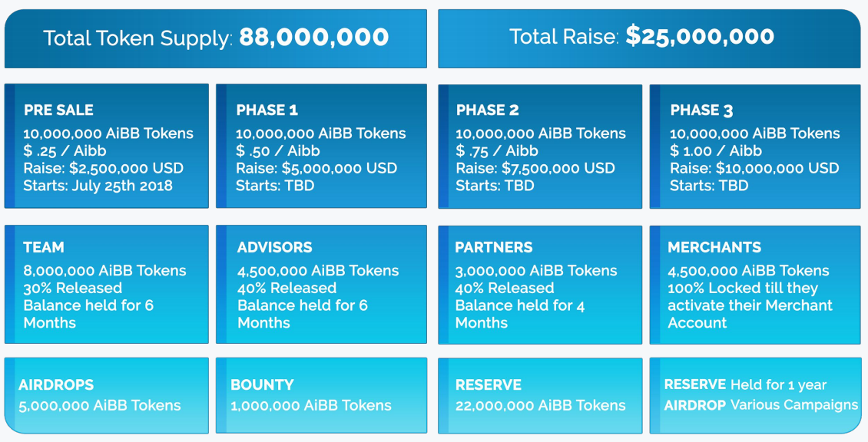The width and height of the screenshot is (868, 442).
Task: Select the Raise: $7,500,000 USD line
Action: click(x=535, y=168)
